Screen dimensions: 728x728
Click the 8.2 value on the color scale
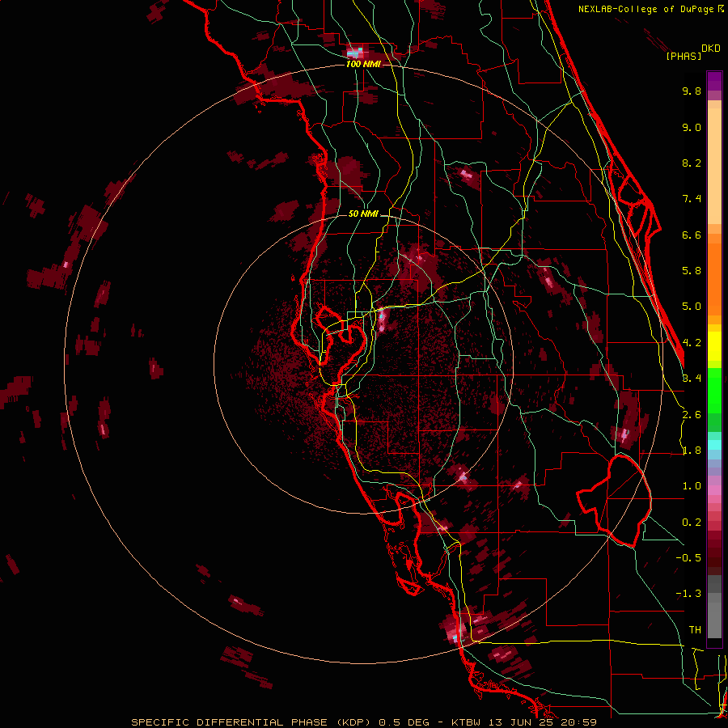point(692,163)
